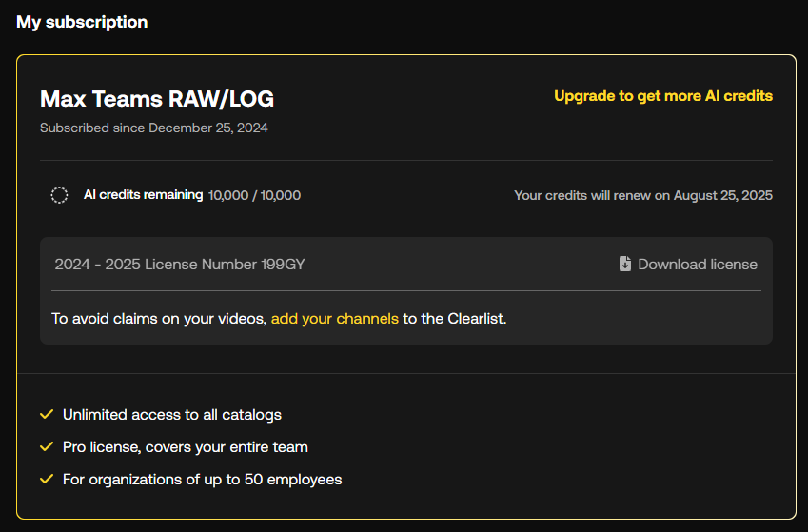
Task: Click the Subscribed since December 25, 2024 text
Action: tap(154, 128)
